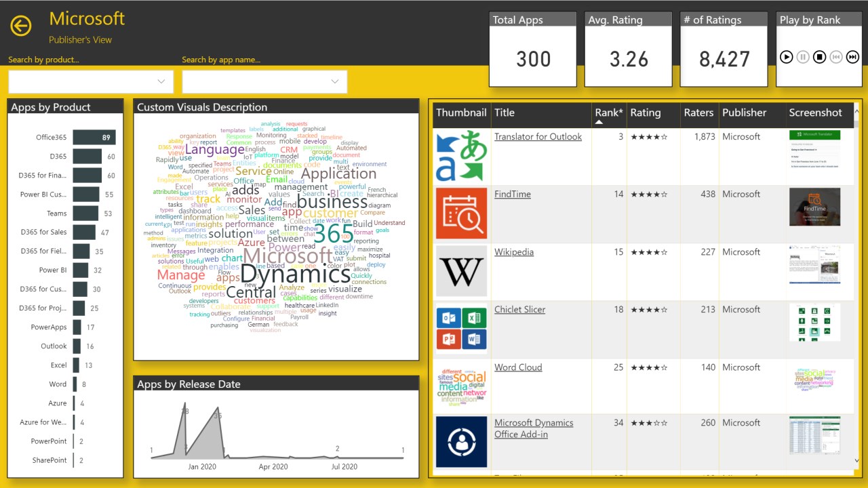Select the D365 for Sales bar
Screen dimensions: 868x488
tap(84, 232)
